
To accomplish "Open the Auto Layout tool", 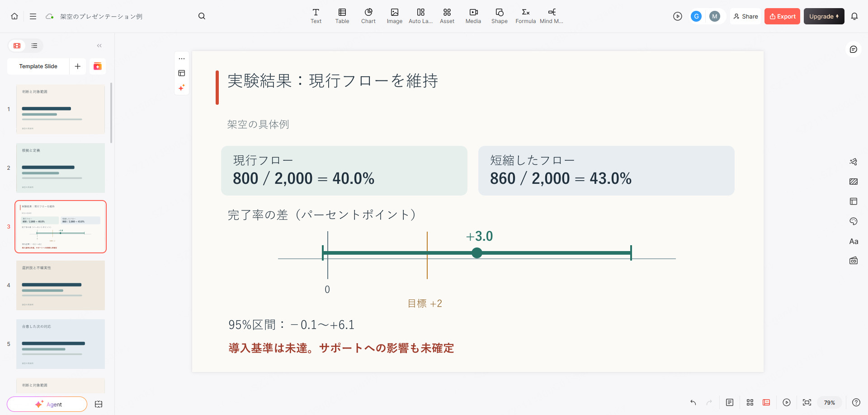I will pyautogui.click(x=421, y=16).
